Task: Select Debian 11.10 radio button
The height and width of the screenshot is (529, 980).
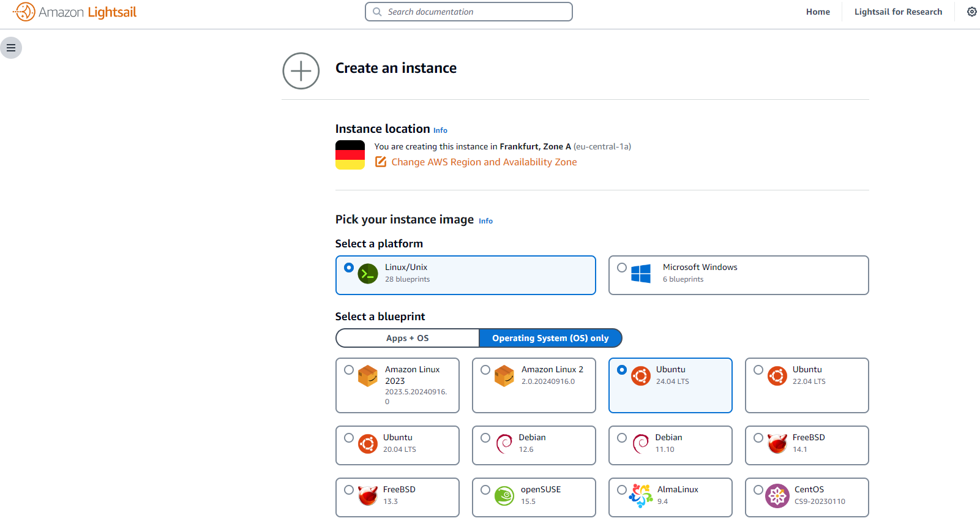Action: tap(622, 438)
